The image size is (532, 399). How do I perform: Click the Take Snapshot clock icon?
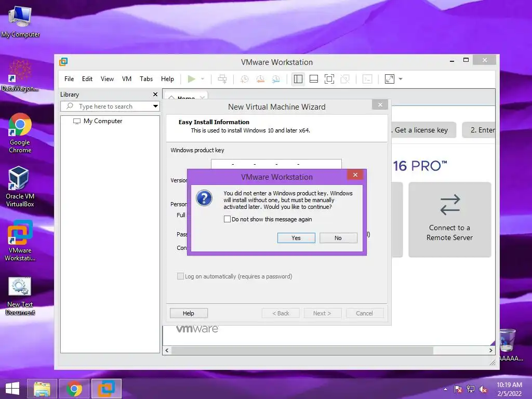[x=244, y=79]
